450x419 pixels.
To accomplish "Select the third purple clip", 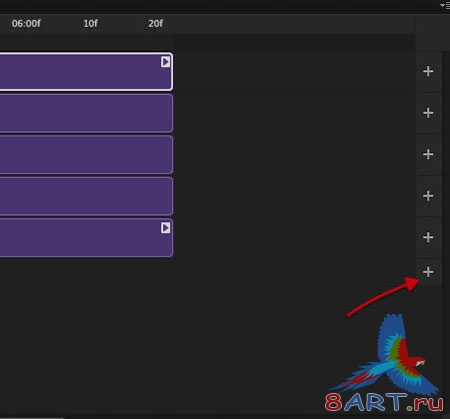I will click(86, 154).
